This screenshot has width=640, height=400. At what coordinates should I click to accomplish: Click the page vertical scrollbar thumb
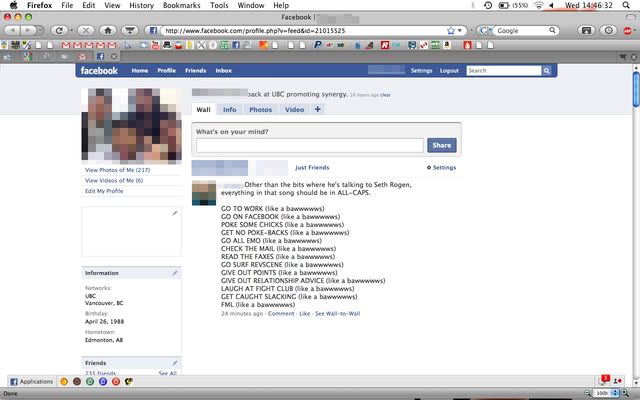636,90
